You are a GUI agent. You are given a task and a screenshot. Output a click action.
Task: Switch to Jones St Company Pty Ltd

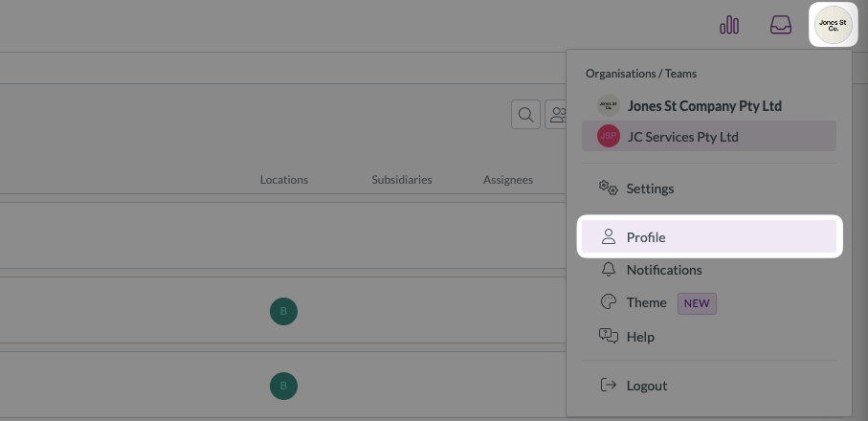(x=703, y=105)
